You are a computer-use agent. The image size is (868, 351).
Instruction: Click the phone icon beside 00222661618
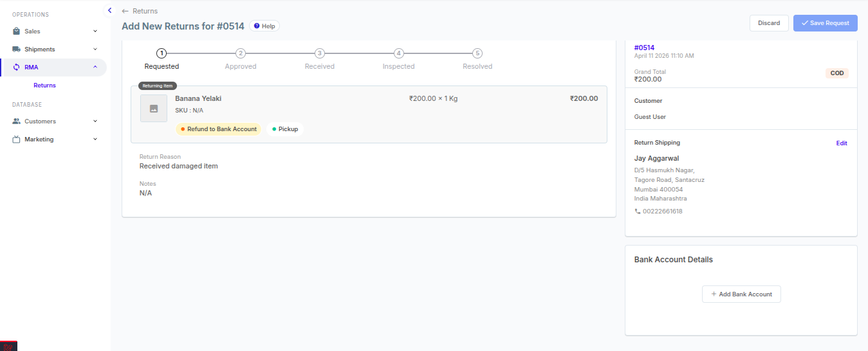coord(638,211)
